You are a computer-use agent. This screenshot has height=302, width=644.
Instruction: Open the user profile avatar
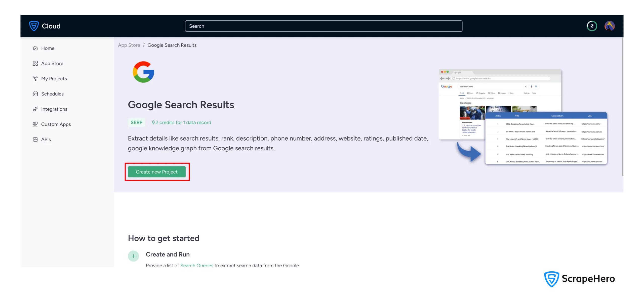609,26
